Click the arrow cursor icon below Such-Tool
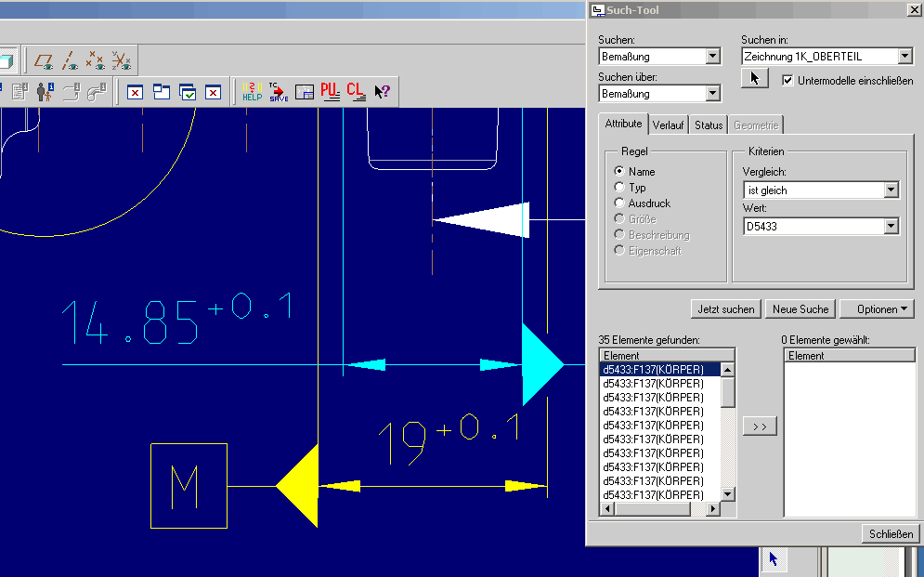This screenshot has height=577, width=924. tap(774, 559)
